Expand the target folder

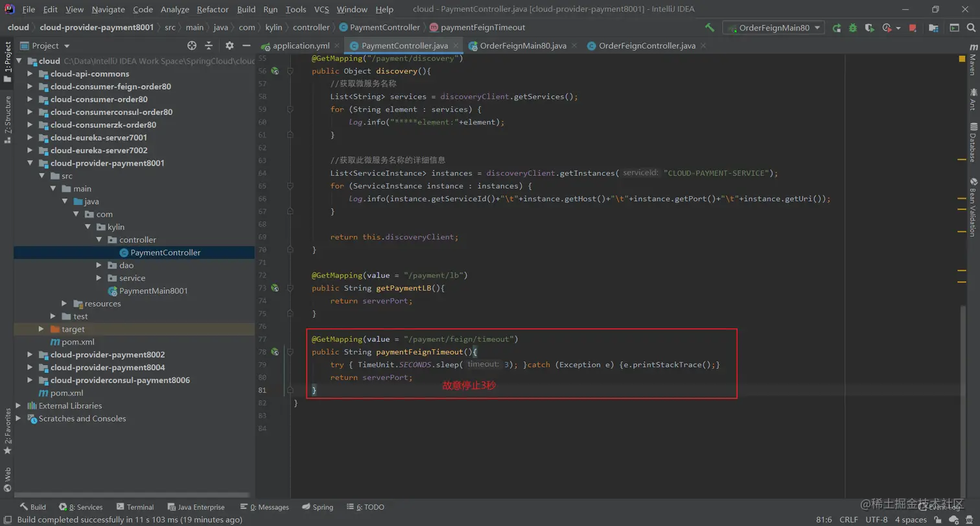coord(41,329)
